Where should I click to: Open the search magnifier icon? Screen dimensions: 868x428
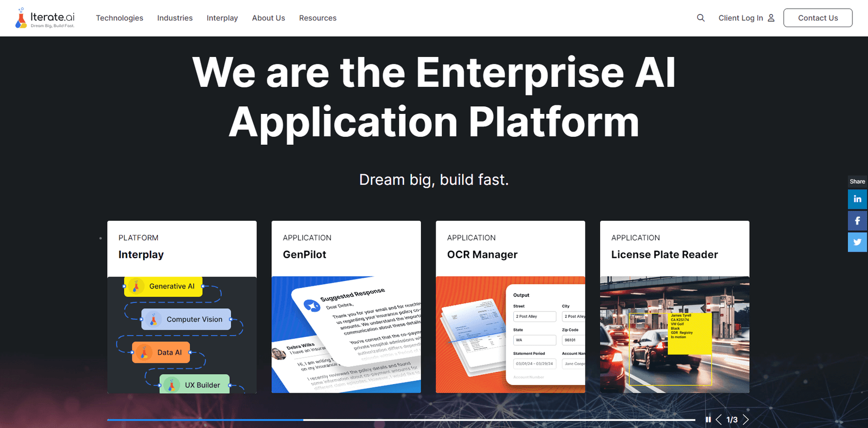[x=701, y=18]
